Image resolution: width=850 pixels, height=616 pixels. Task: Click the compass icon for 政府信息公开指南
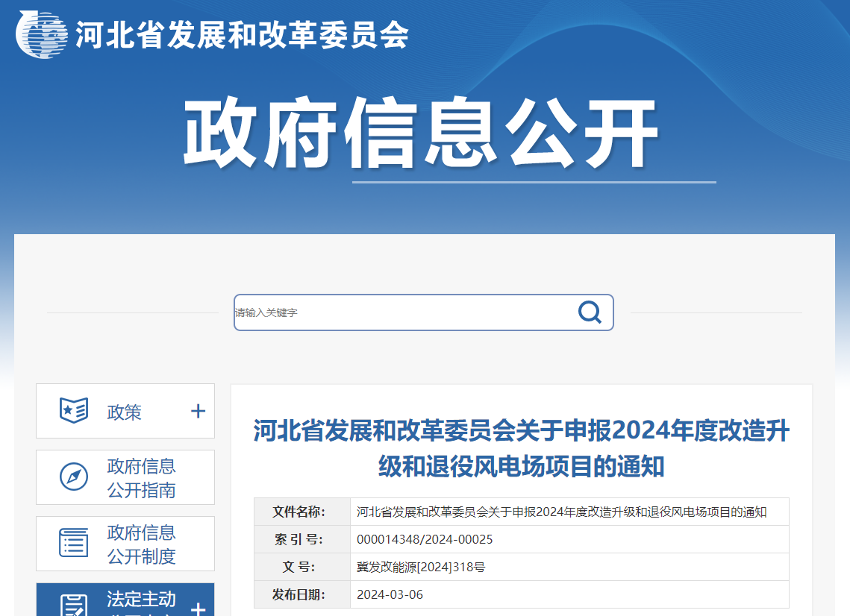point(74,477)
